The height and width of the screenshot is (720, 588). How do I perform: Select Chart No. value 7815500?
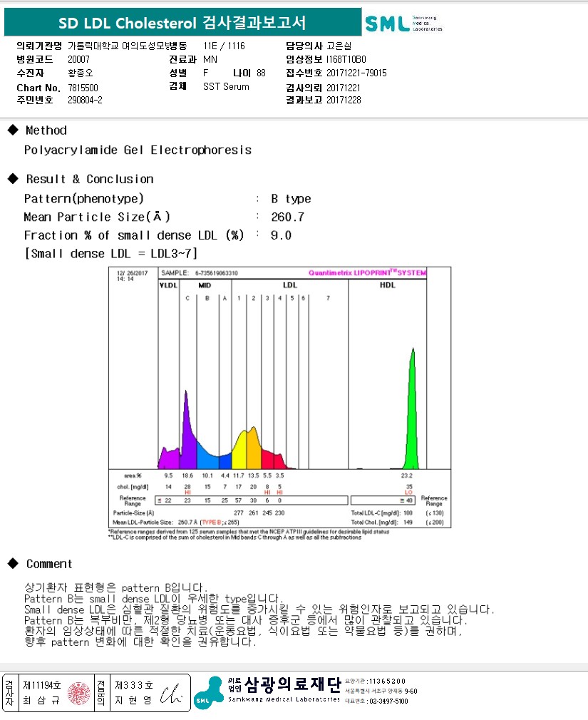83,88
